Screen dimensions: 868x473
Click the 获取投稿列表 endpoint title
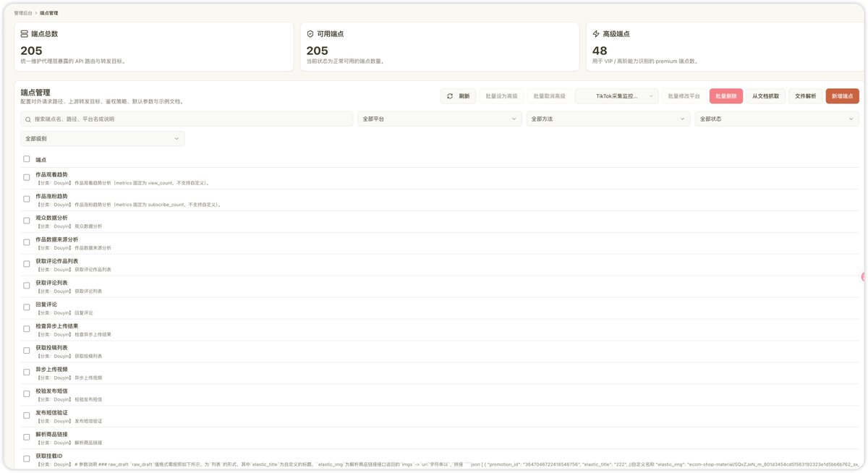[51, 348]
